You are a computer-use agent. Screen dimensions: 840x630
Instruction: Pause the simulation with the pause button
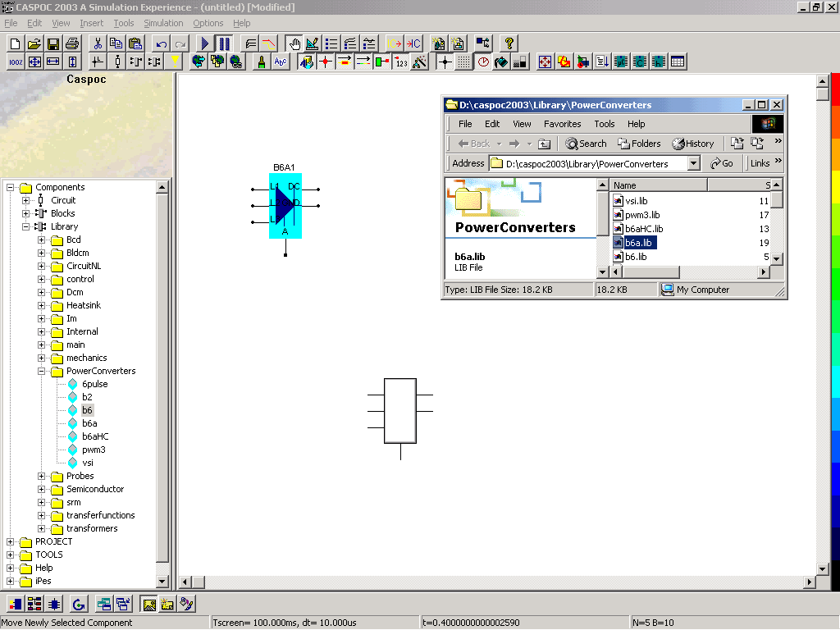click(224, 43)
